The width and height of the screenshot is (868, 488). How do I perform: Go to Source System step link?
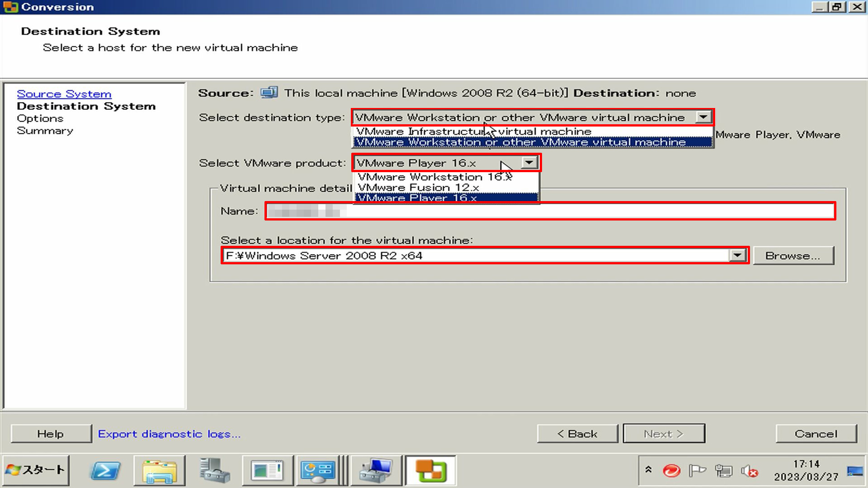(64, 94)
